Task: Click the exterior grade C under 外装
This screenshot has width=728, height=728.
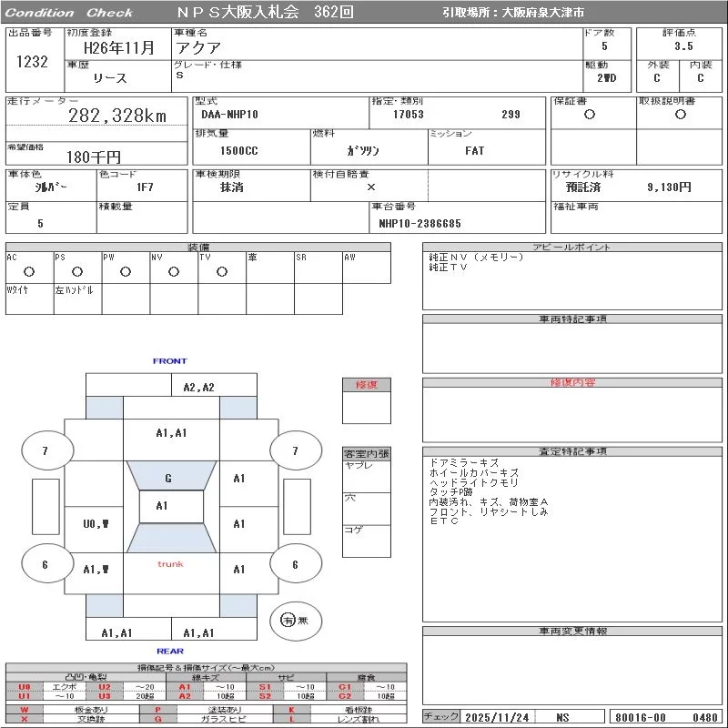Action: click(x=656, y=78)
